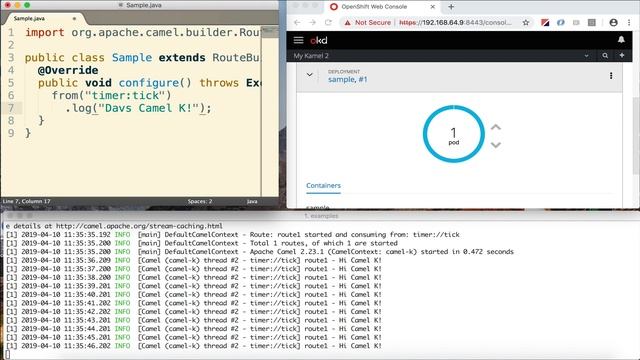Select the Containers tab
Image resolution: width=640 pixels, height=360 pixels.
(x=323, y=185)
